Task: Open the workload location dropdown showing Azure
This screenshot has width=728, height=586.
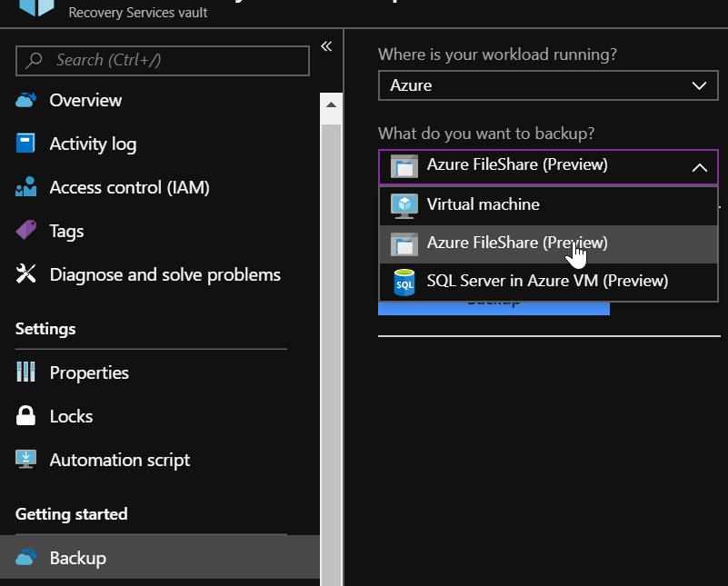Action: pos(548,85)
